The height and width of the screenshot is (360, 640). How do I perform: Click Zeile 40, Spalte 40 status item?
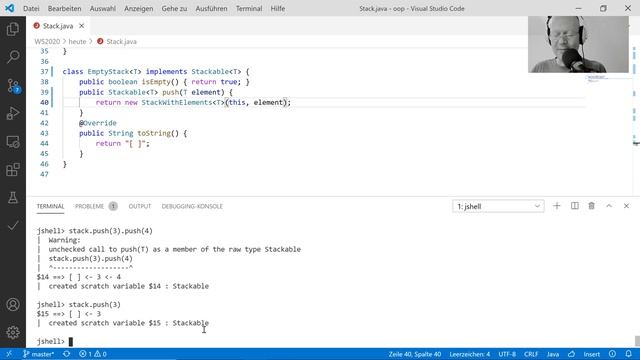tap(414, 354)
